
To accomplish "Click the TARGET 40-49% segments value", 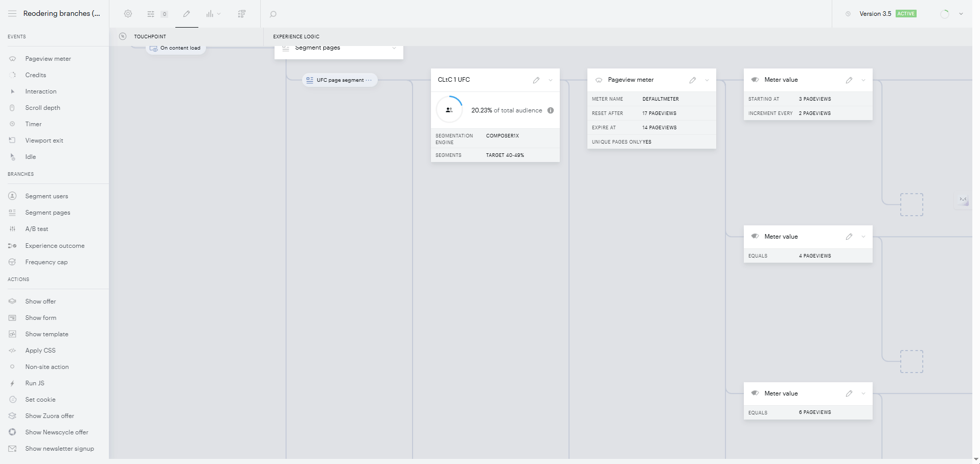I will (505, 155).
